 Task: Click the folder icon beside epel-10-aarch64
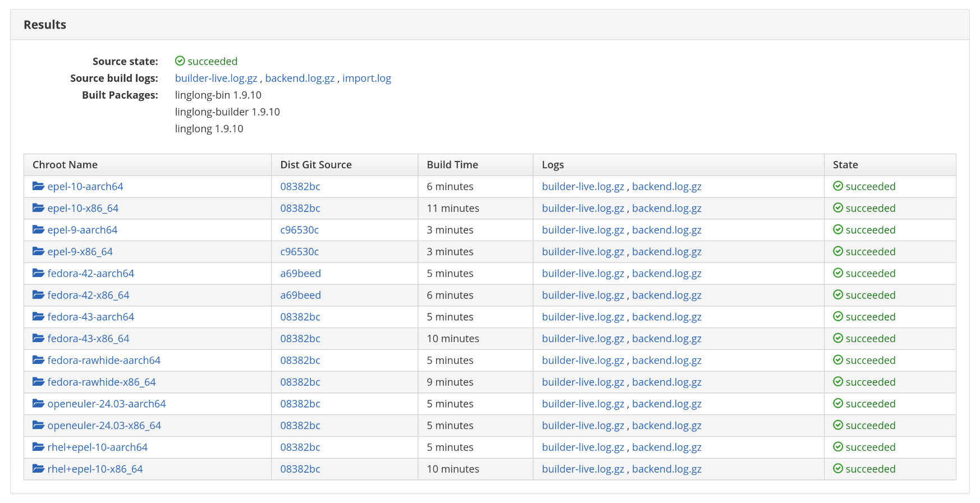(38, 186)
